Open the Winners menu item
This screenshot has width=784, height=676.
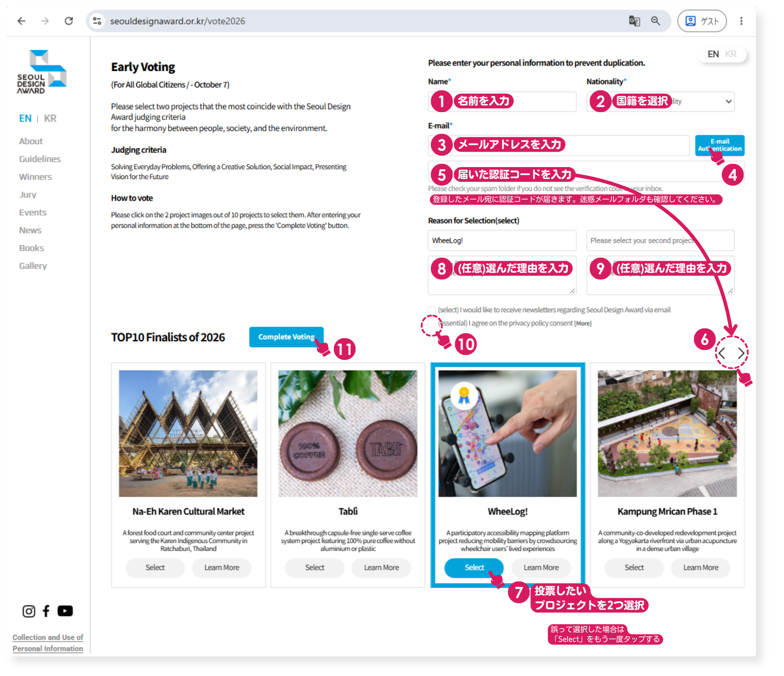35,177
